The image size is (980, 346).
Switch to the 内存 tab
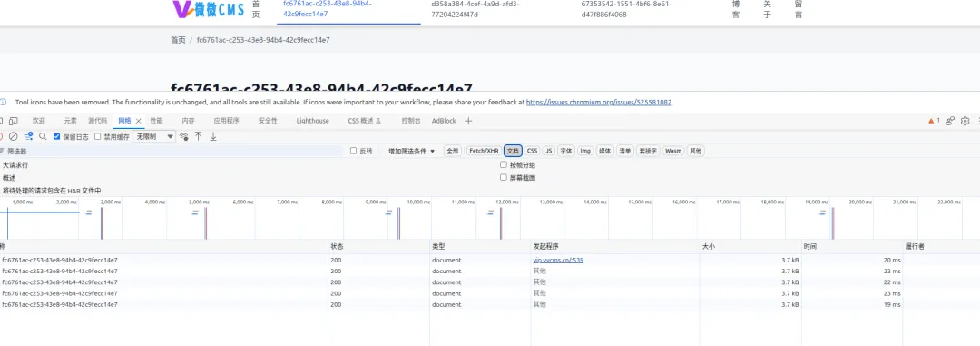pos(188,121)
